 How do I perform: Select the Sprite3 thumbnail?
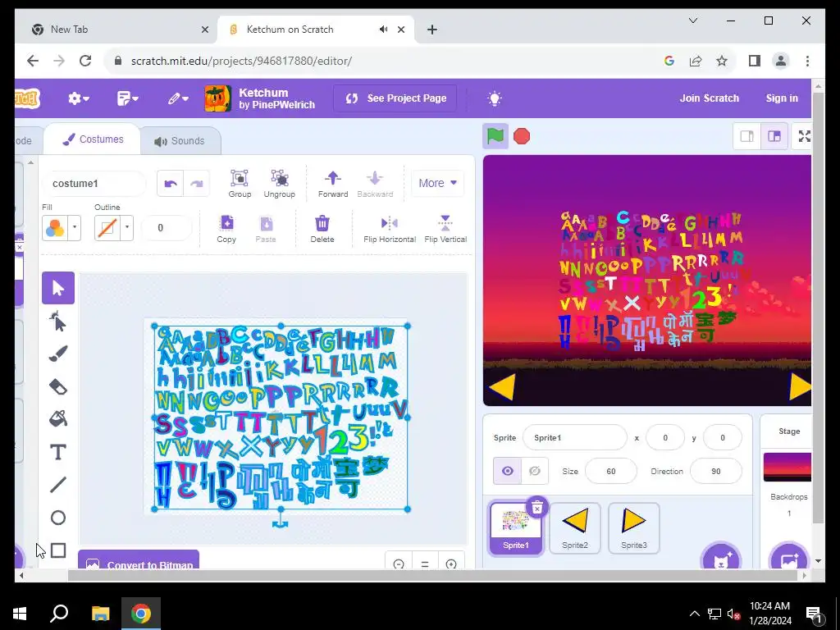634,527
